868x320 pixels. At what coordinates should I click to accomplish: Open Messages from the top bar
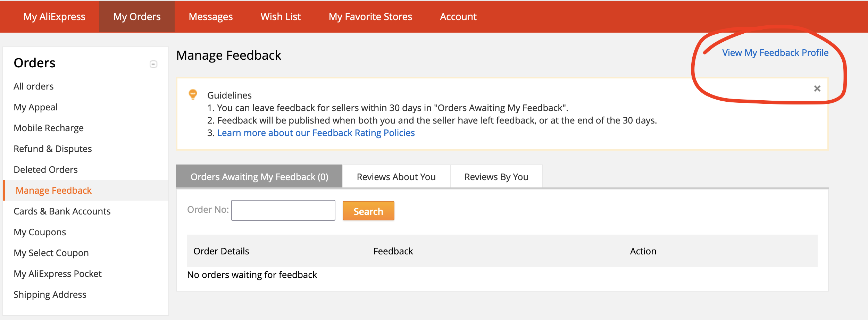pos(211,17)
